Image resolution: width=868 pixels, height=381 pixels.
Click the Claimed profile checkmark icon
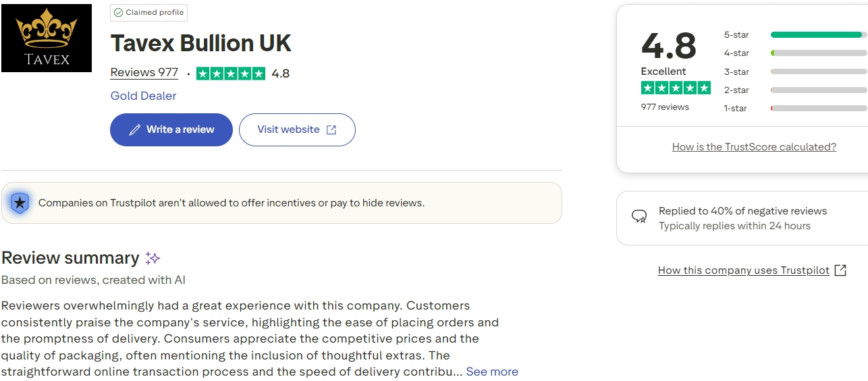[119, 13]
